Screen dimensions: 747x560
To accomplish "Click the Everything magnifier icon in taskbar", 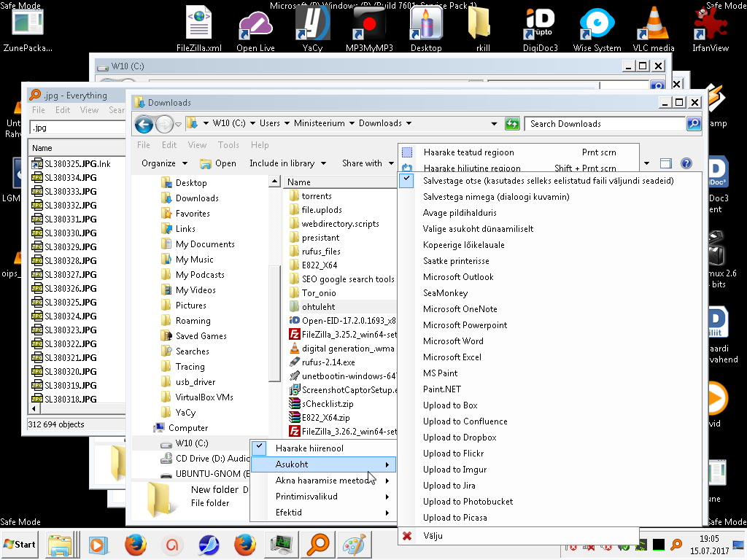I will point(319,545).
